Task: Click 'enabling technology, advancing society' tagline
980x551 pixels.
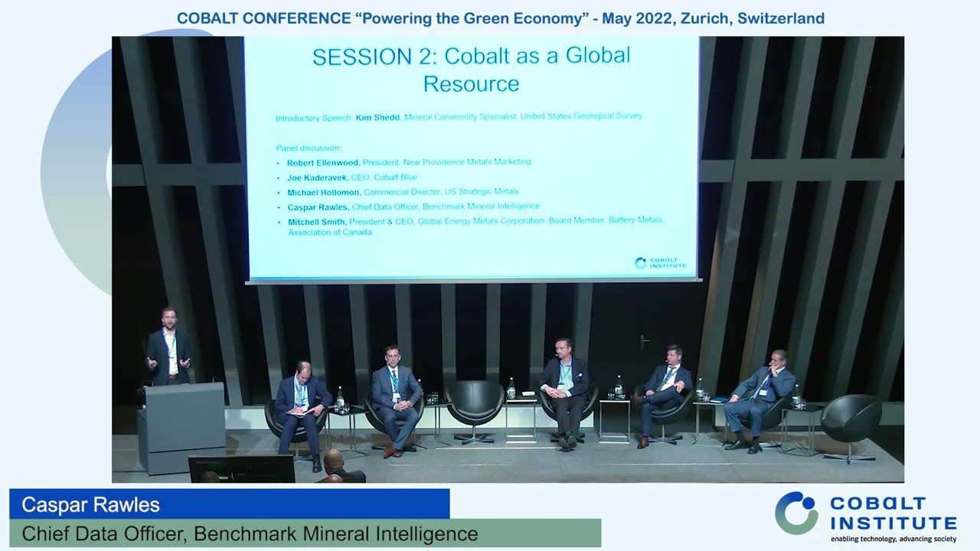Action: [893, 539]
